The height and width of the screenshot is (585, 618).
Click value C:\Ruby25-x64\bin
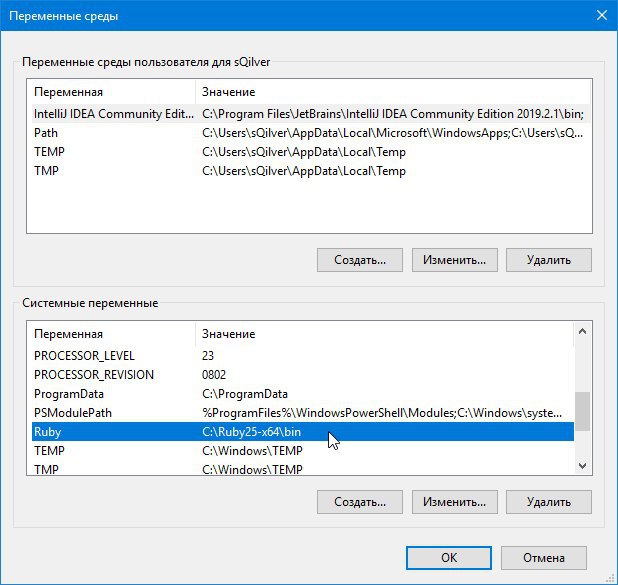tap(251, 432)
